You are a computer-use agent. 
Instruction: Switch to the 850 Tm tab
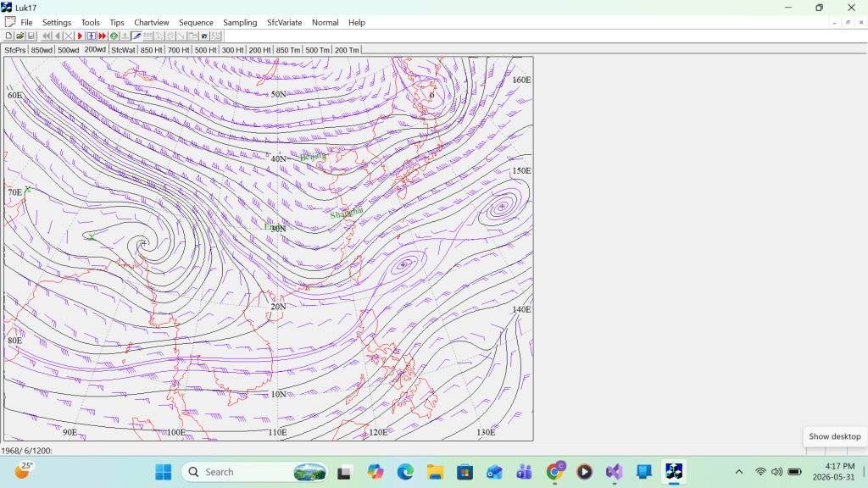click(x=288, y=50)
